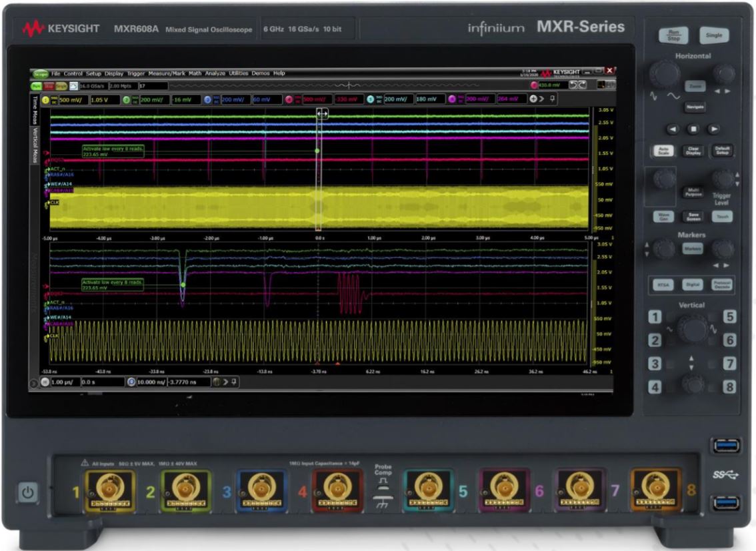Toggle the Touch button on the front panel
Screen dimensions: 756x551
pos(723,216)
